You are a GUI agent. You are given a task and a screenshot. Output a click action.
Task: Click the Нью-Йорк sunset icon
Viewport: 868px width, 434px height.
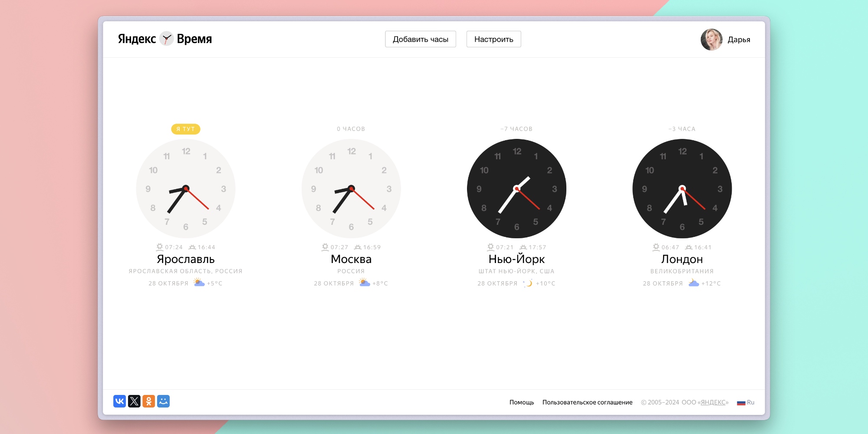pyautogui.click(x=523, y=247)
